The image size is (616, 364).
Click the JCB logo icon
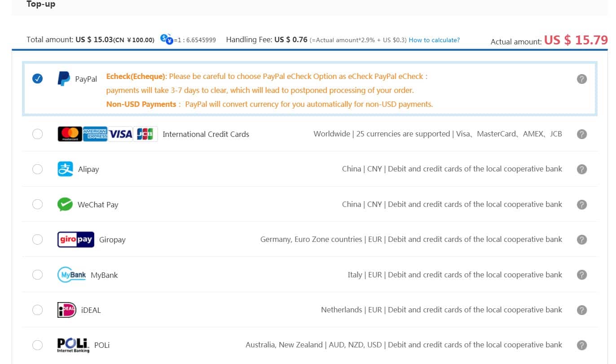pyautogui.click(x=145, y=134)
